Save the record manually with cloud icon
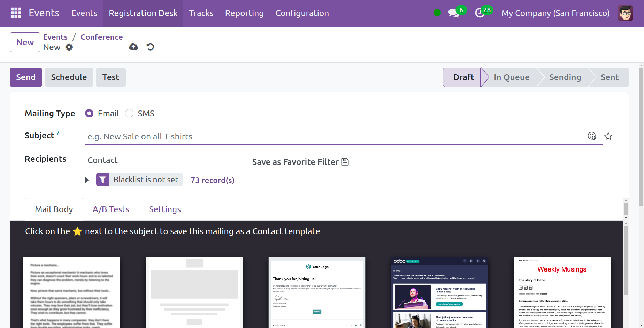Screen dimensions: 644x328 click(134, 47)
